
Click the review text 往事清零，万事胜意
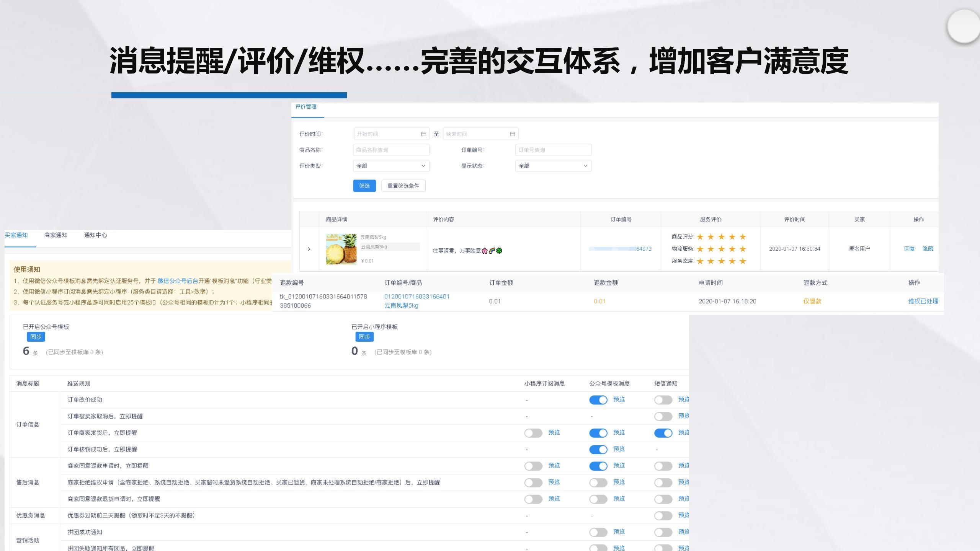click(x=467, y=251)
